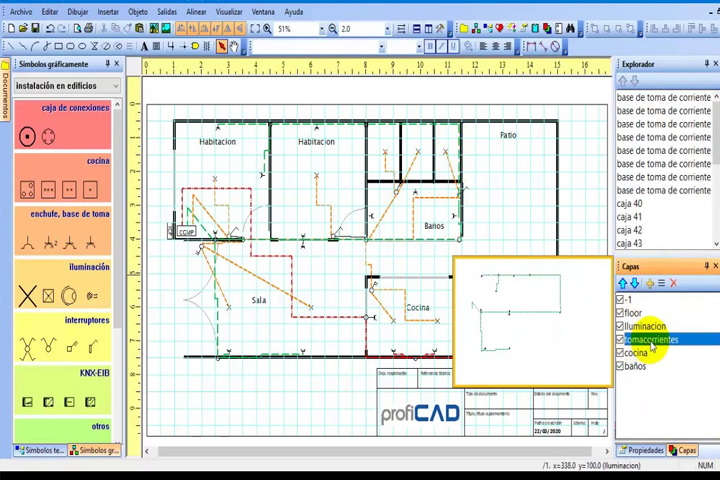
Task: Open the Dibujar menu
Action: tap(78, 12)
